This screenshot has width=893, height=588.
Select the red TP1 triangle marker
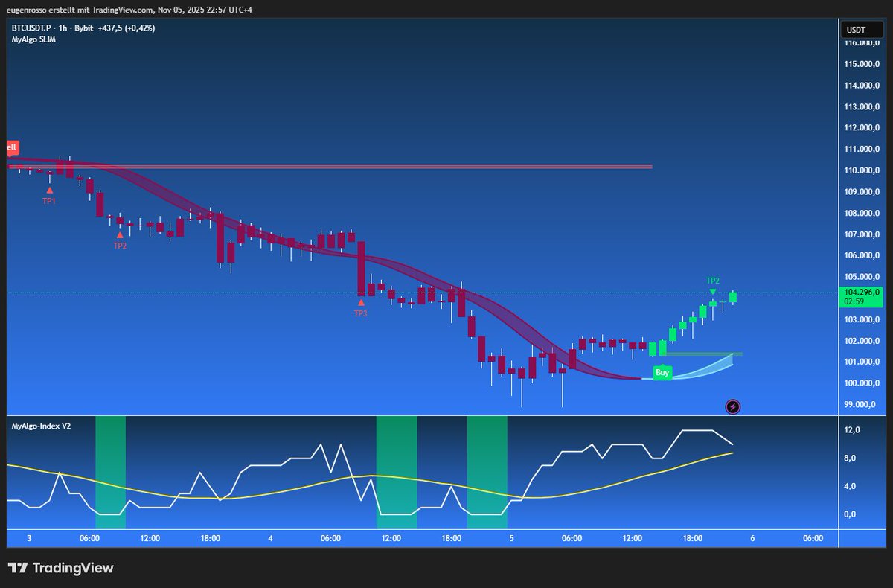click(49, 191)
